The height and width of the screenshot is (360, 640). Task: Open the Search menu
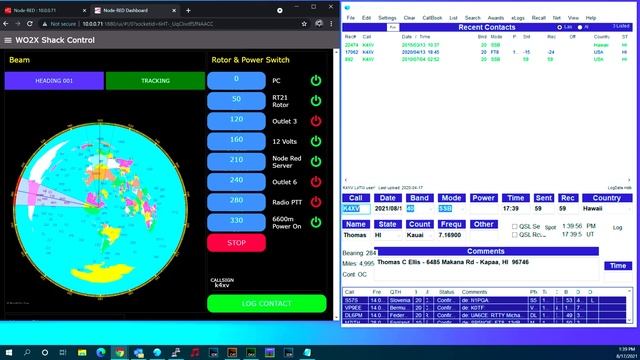pyautogui.click(x=472, y=18)
